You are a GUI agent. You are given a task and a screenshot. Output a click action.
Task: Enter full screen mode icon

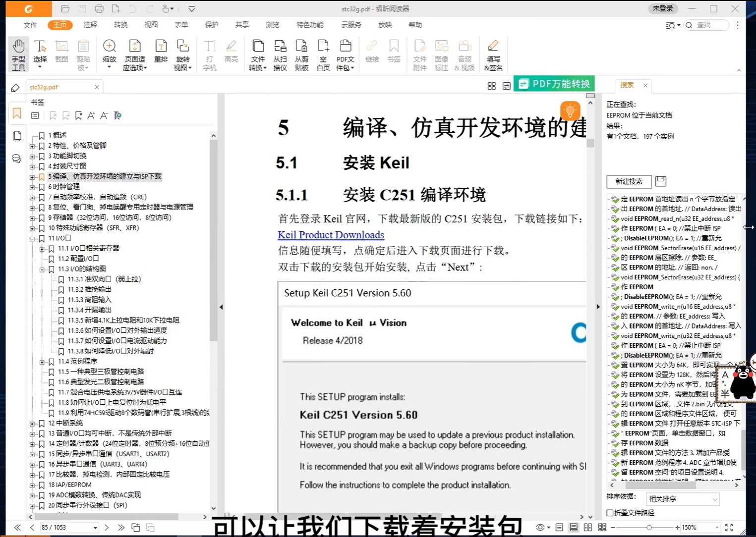(729, 528)
